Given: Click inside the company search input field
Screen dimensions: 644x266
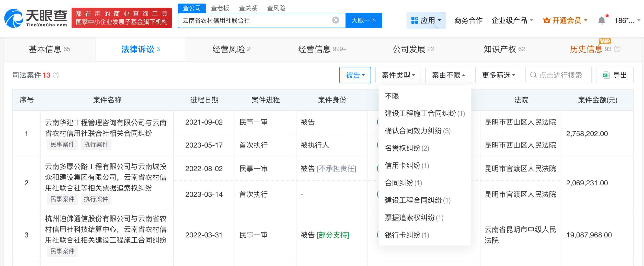Looking at the screenshot, I should point(256,20).
